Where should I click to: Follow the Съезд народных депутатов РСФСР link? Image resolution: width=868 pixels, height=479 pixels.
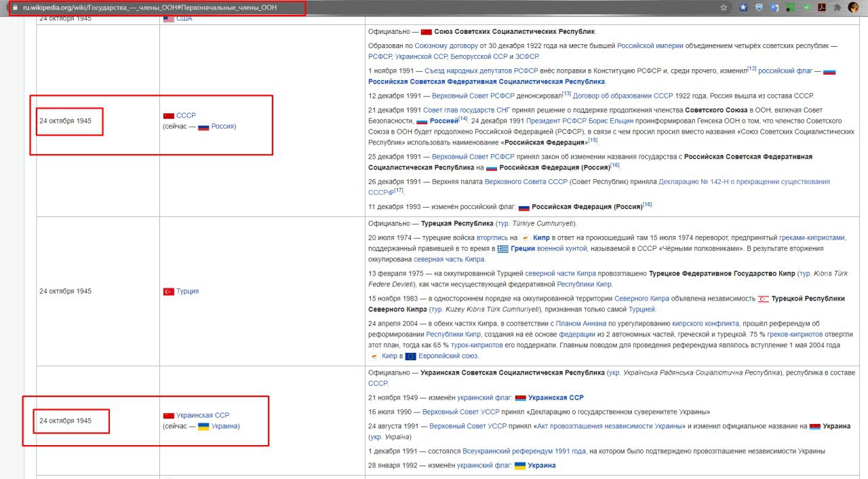pos(481,71)
